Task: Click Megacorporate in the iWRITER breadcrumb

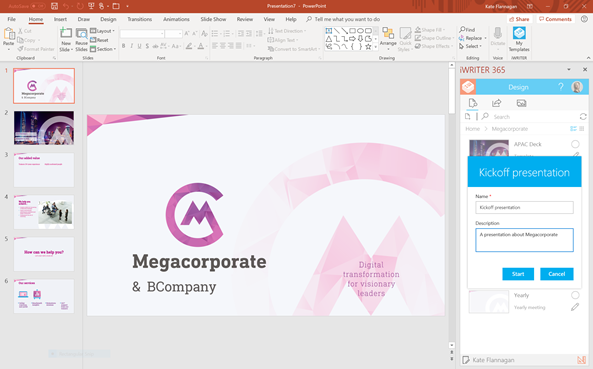Action: point(509,129)
